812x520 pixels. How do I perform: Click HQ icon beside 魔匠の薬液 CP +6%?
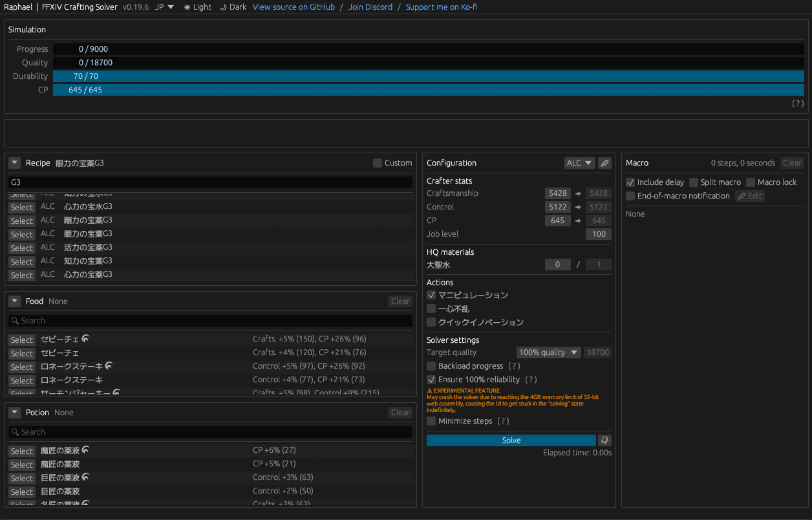pos(85,450)
